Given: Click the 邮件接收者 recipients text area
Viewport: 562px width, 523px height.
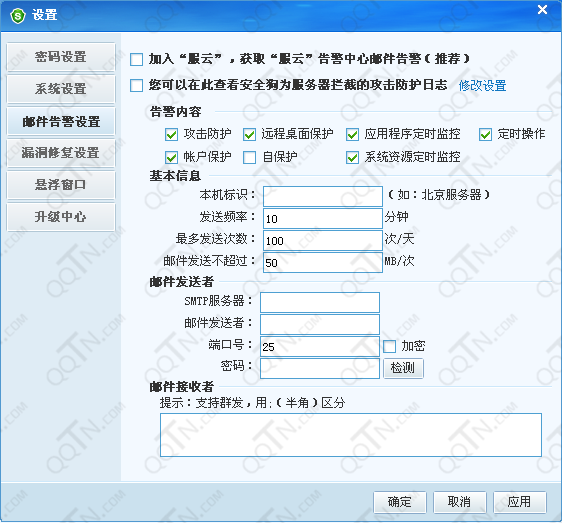Looking at the screenshot, I should pyautogui.click(x=351, y=435).
